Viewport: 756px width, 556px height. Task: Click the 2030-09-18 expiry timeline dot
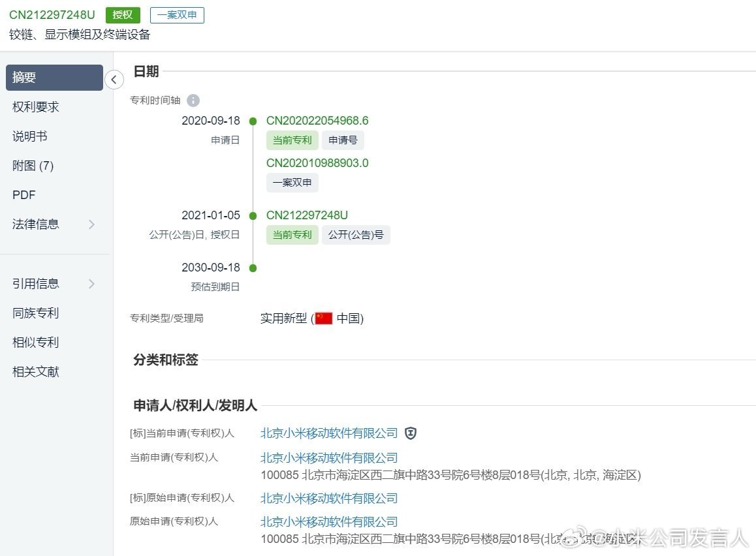253,268
